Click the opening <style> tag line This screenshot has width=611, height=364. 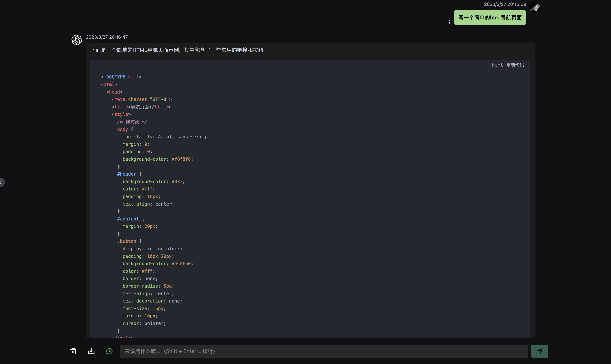click(121, 114)
